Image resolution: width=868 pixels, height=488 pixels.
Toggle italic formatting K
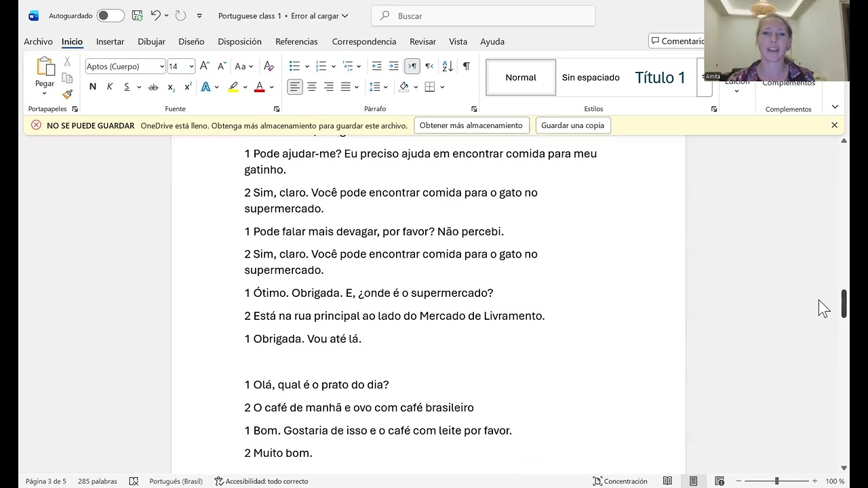110,87
